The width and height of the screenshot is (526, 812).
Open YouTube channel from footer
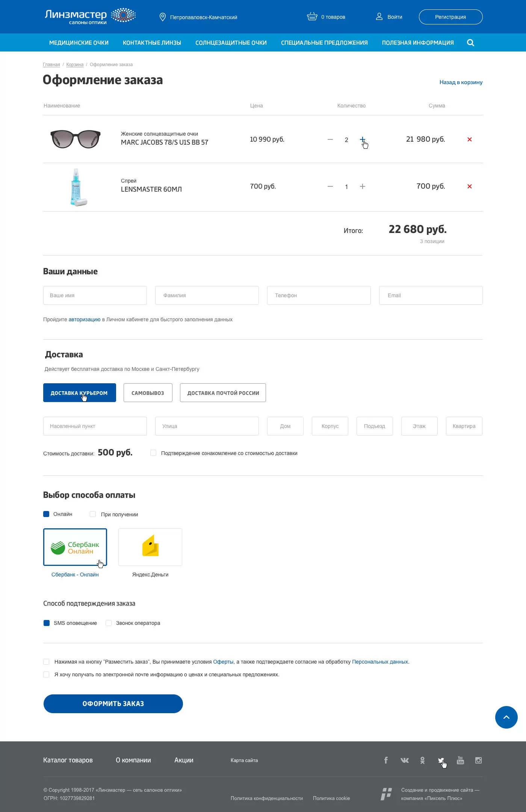coord(460,760)
